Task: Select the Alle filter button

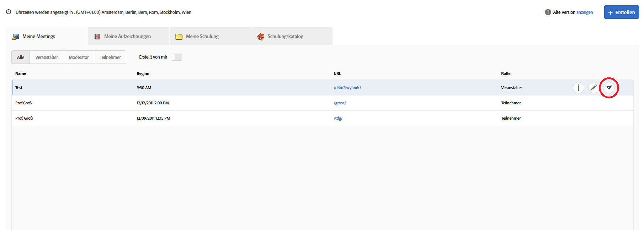Action: click(x=21, y=57)
